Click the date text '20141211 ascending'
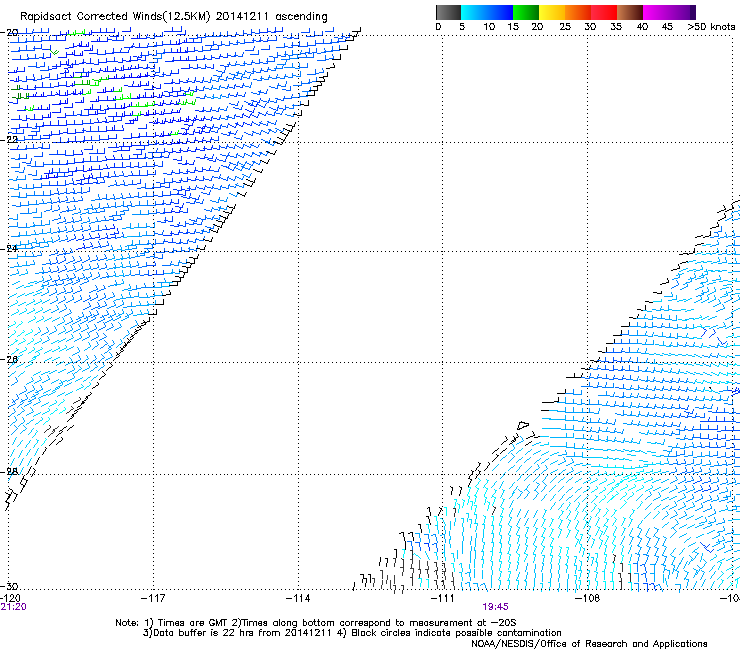Screen dimensions: 740x650 (x=271, y=17)
